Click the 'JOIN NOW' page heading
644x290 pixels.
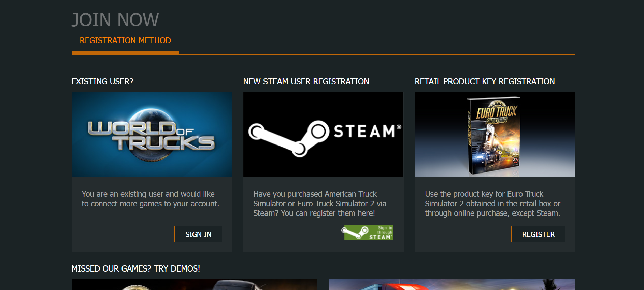tap(115, 20)
